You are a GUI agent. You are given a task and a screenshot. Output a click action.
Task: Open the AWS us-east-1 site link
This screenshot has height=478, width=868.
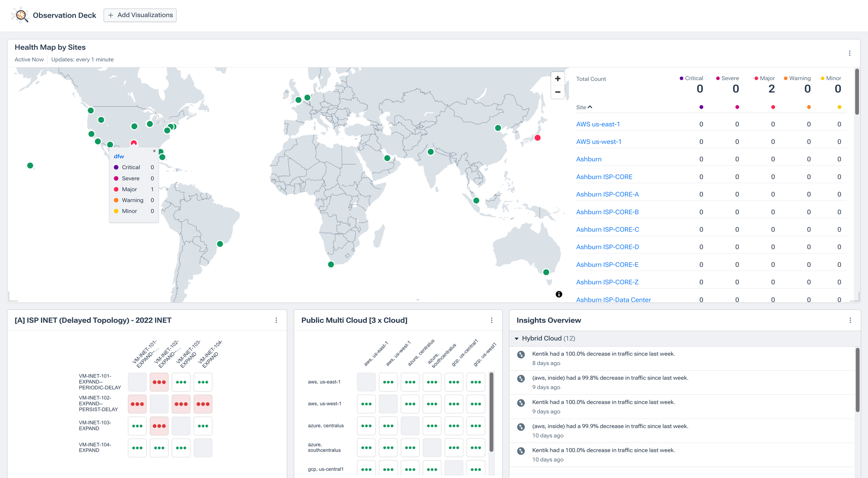pos(598,124)
